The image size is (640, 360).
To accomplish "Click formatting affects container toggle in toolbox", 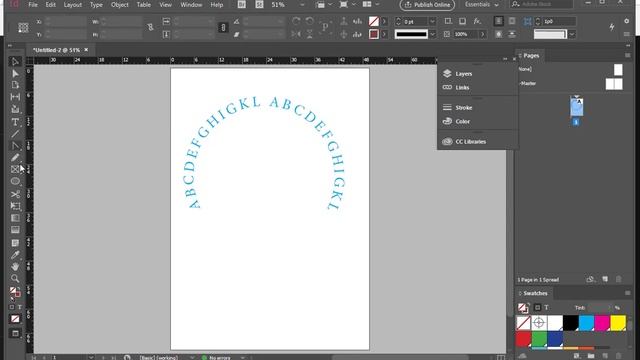I will [x=11, y=307].
